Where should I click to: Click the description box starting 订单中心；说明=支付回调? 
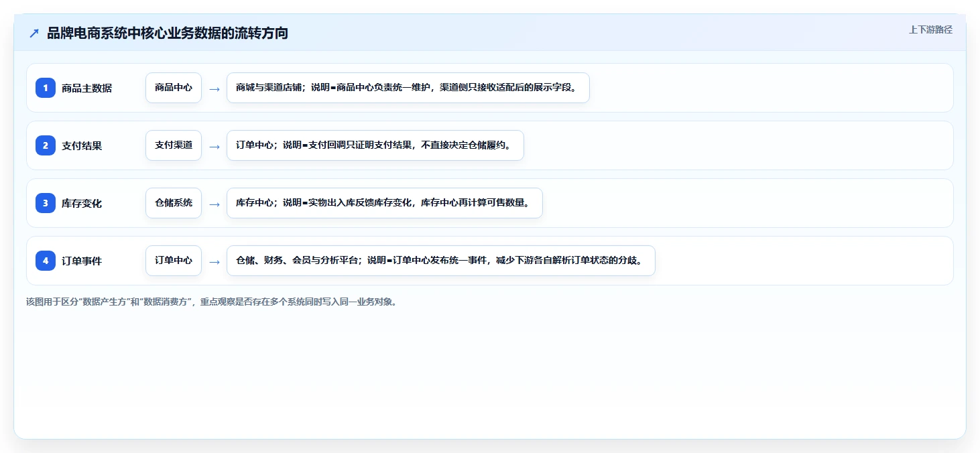pyautogui.click(x=375, y=145)
